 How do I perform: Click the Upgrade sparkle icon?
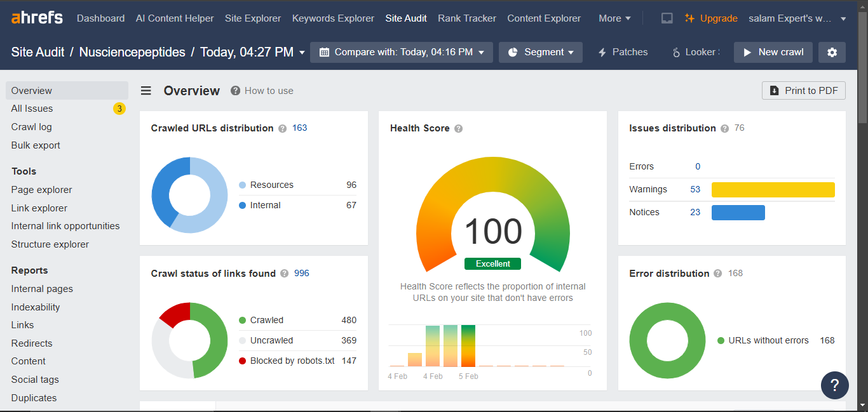[689, 18]
